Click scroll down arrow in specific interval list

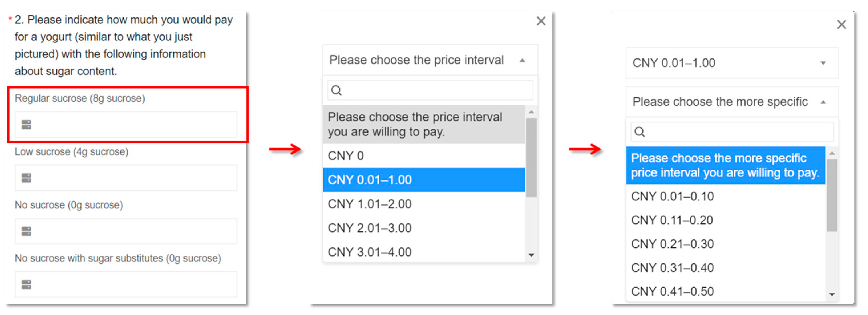832,294
